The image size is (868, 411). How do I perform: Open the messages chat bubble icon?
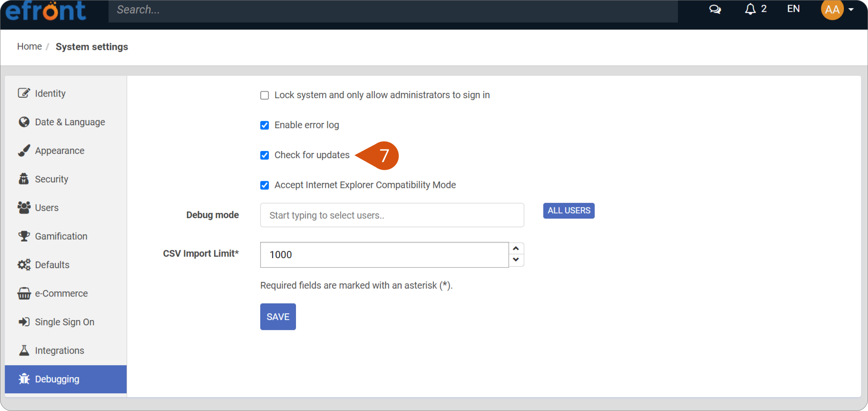pos(715,9)
